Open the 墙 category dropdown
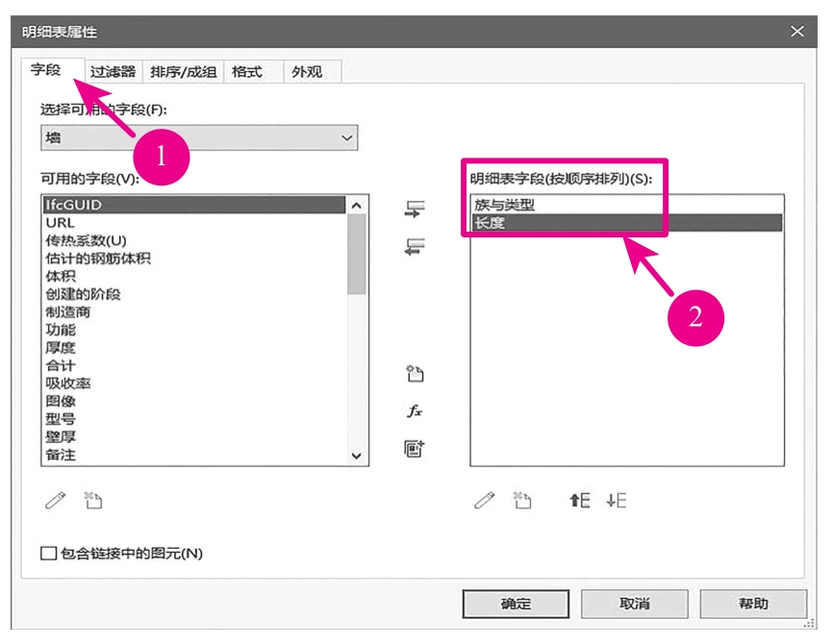 199,138
